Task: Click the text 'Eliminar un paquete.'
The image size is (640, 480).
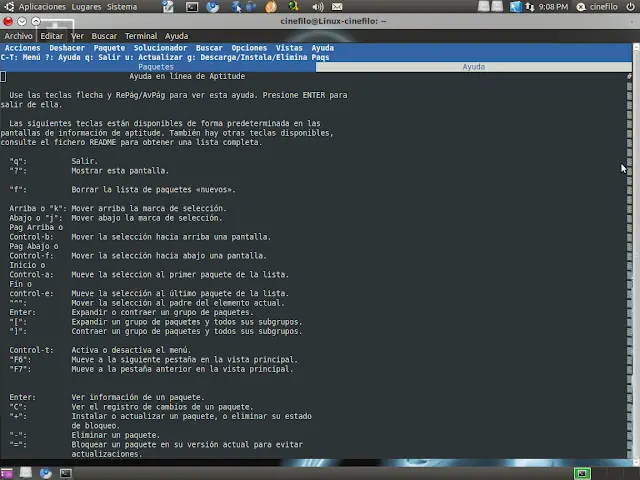Action: (x=116, y=435)
